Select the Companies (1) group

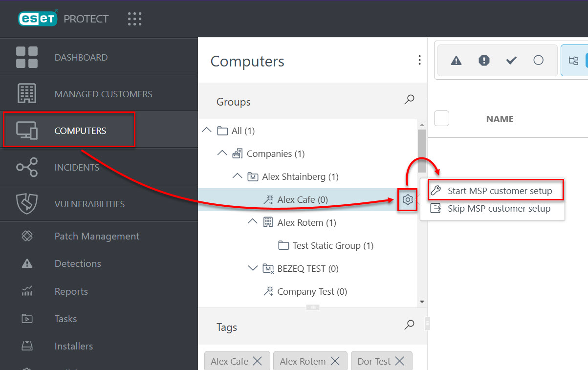[276, 153]
